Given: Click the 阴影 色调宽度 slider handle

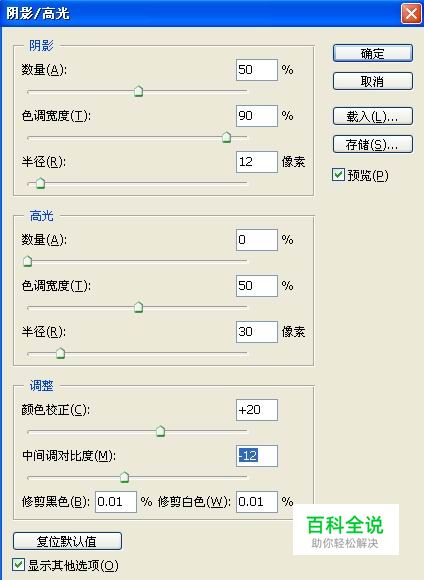Looking at the screenshot, I should (226, 137).
